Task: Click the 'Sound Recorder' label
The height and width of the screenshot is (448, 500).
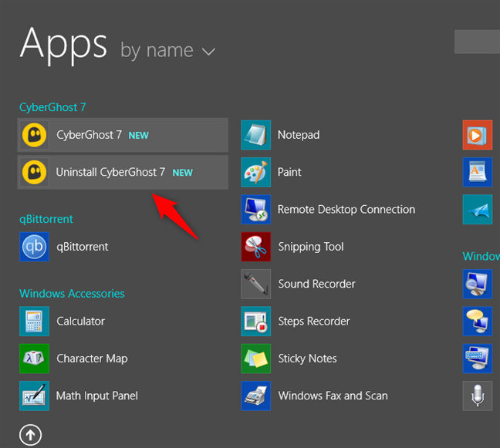Action: [316, 285]
